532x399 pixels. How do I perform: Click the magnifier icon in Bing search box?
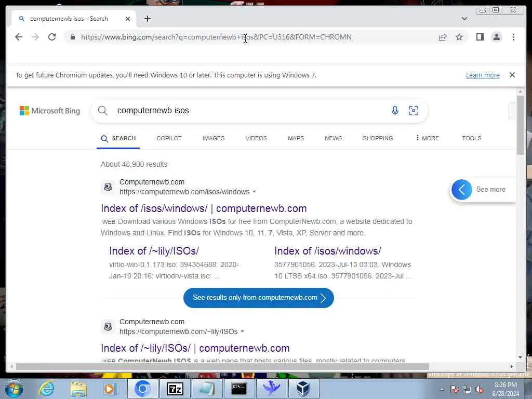[102, 110]
